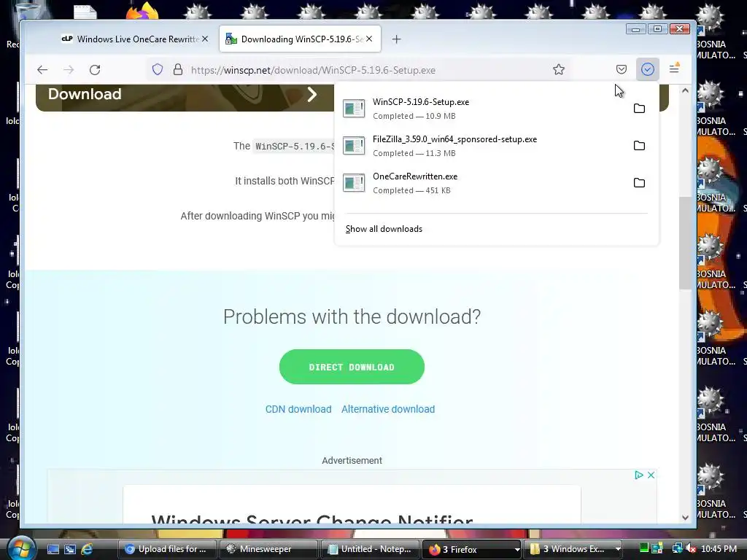Click the OneCareRewritten.exe file icon
The image size is (747, 560).
click(354, 183)
